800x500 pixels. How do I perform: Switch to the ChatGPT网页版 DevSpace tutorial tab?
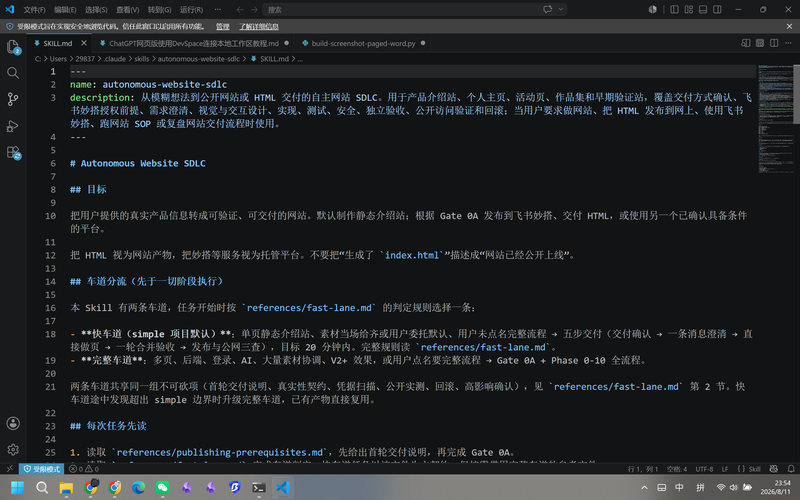194,43
